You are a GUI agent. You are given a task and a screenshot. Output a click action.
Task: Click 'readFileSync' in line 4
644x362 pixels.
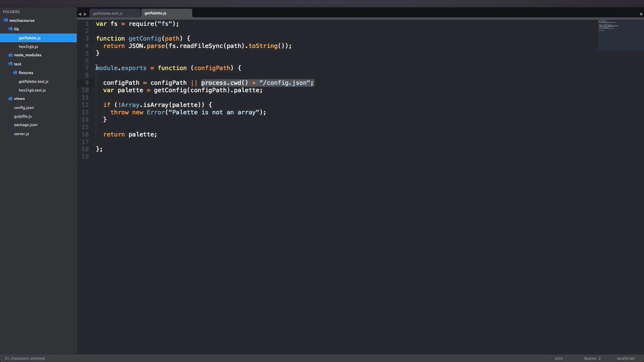coord(201,46)
